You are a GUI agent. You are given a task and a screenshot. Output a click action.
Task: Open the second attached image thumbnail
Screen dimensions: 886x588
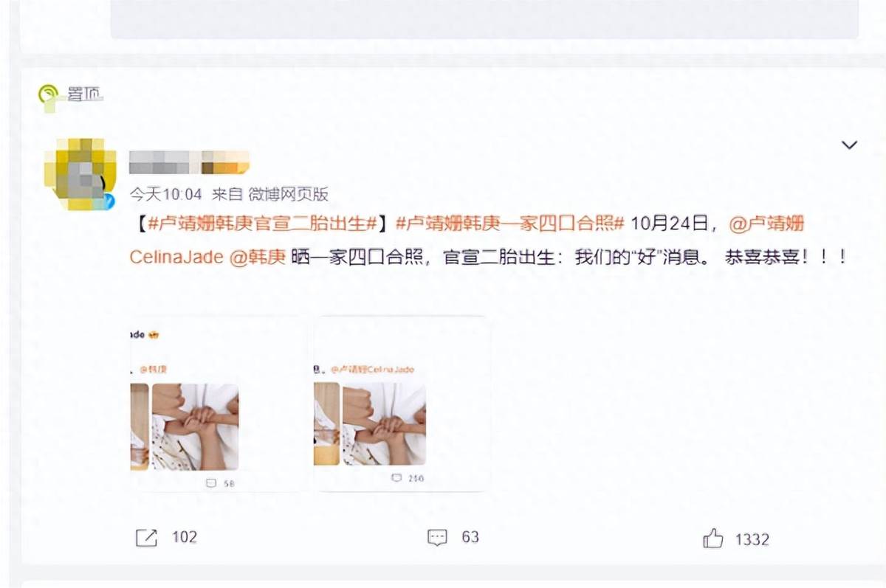click(x=400, y=404)
